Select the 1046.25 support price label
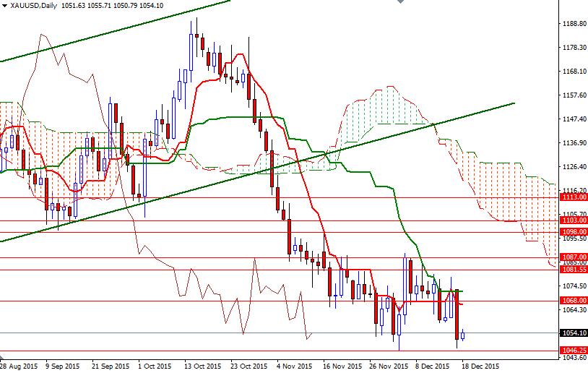The height and width of the screenshot is (373, 588). [573, 351]
